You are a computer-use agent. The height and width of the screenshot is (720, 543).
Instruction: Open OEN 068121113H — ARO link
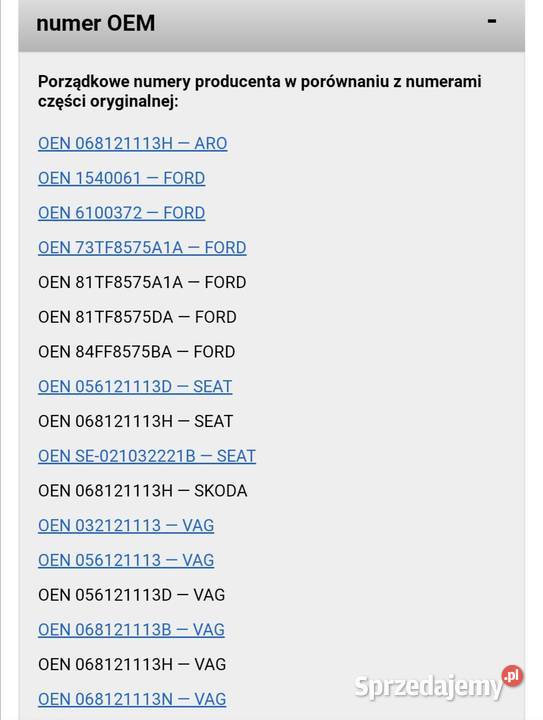pyautogui.click(x=133, y=144)
